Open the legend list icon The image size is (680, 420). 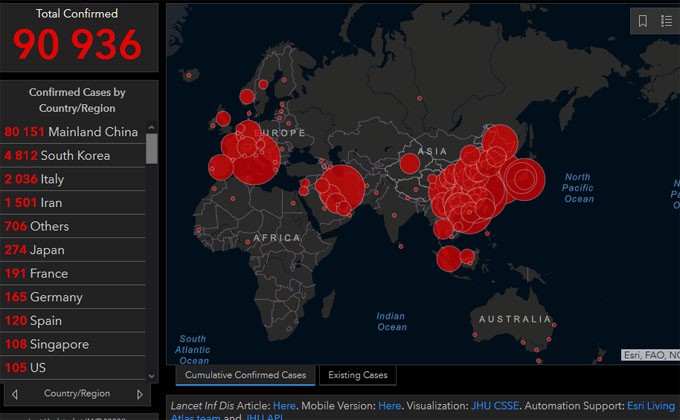(x=667, y=21)
